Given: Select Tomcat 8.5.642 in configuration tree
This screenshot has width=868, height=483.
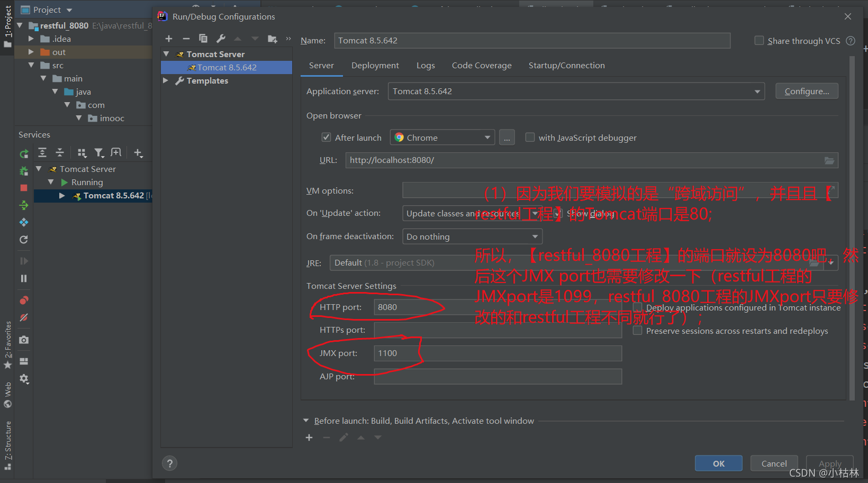Looking at the screenshot, I should [x=227, y=67].
